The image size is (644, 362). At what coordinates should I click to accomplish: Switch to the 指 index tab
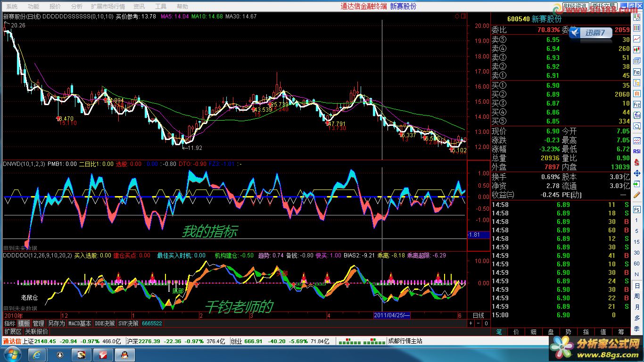[x=586, y=332]
